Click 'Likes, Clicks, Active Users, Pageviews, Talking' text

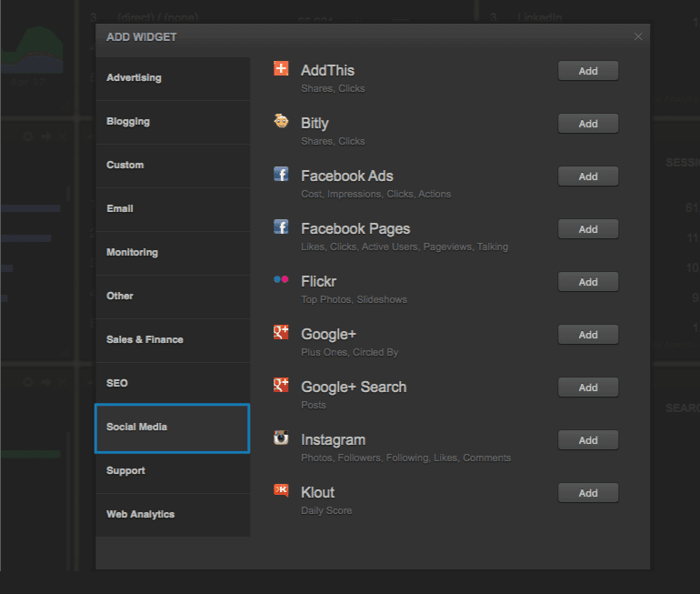coord(405,247)
